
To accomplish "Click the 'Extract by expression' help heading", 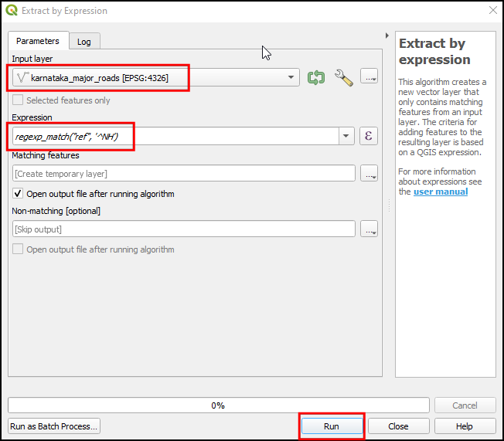I will point(434,52).
